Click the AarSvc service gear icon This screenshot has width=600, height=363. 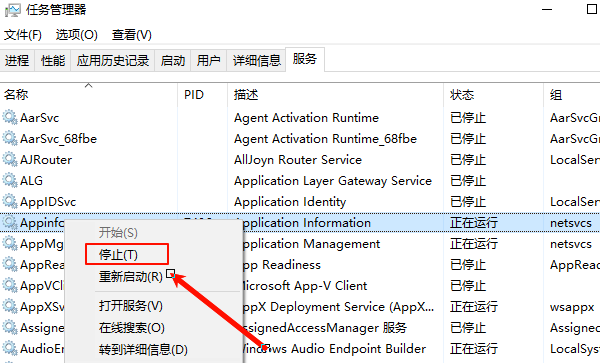click(10, 117)
